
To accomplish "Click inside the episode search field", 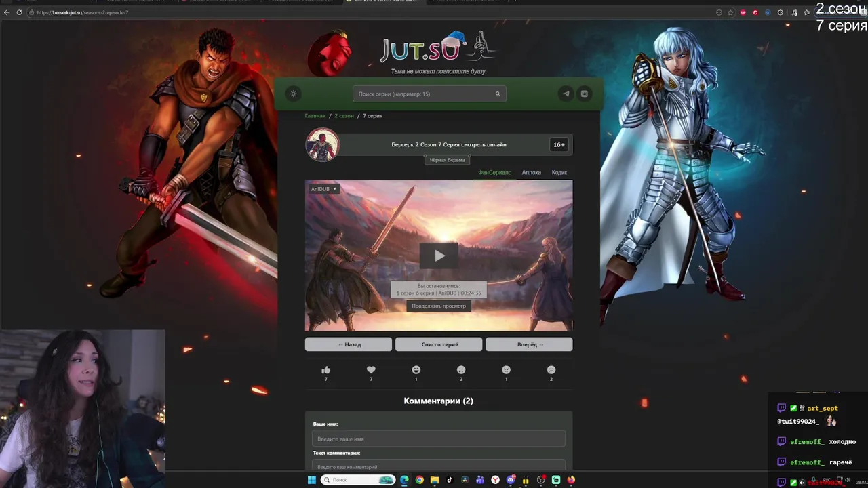I will [429, 94].
